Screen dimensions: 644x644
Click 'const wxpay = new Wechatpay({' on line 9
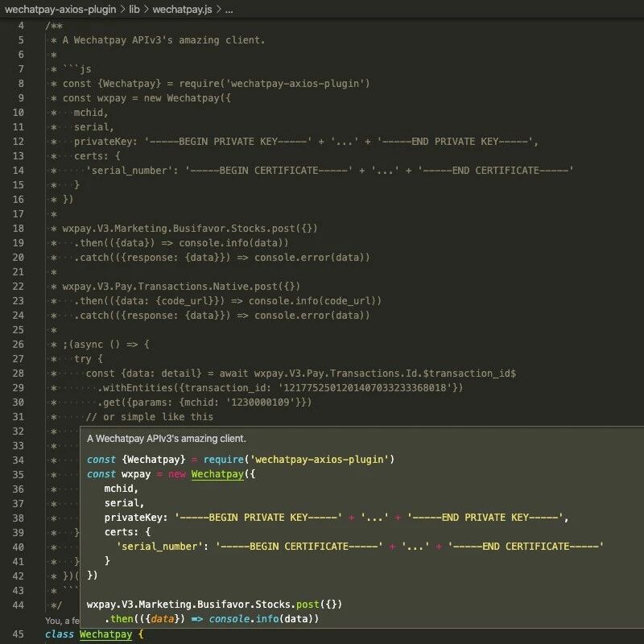pyautogui.click(x=147, y=98)
